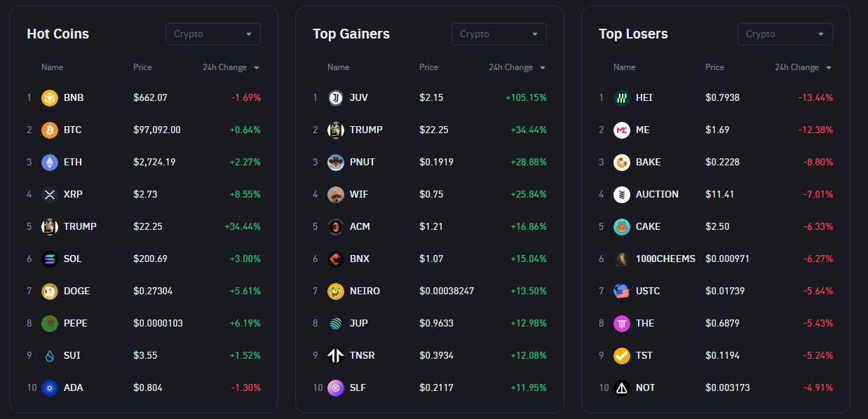Open Crypto dropdown in Top Gainers

click(x=499, y=34)
